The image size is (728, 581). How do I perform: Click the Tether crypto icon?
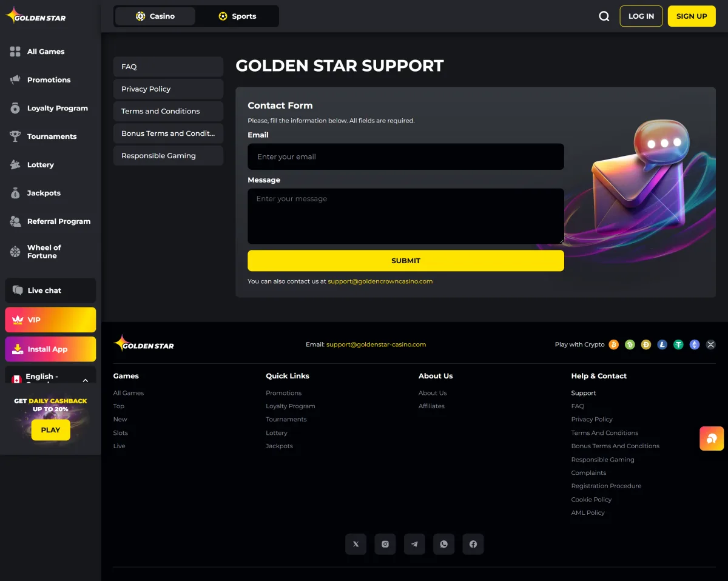click(x=678, y=344)
